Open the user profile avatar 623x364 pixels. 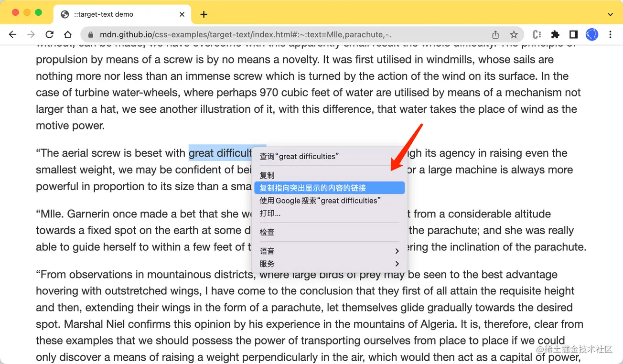pos(592,34)
